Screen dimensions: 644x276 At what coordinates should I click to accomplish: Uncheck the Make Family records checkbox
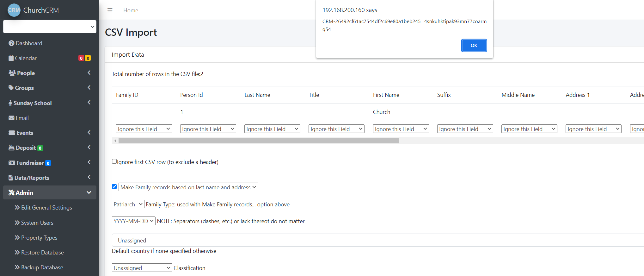114,187
